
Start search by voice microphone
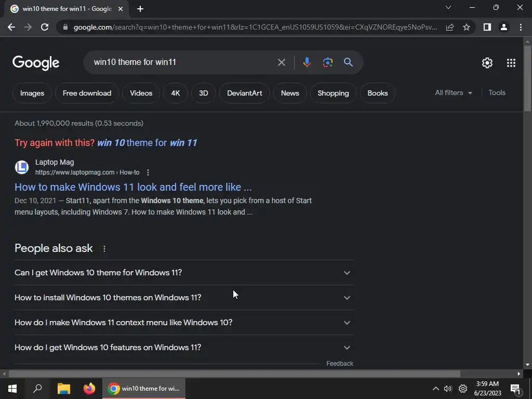307,62
